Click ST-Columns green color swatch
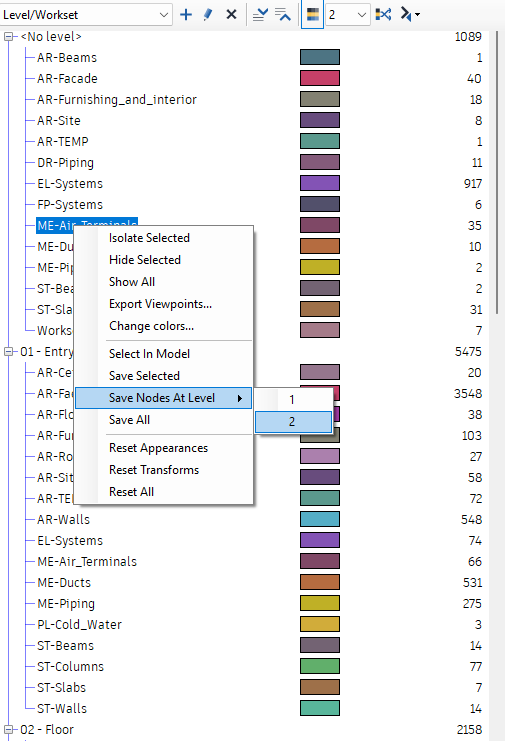This screenshot has width=505, height=741. tap(320, 666)
